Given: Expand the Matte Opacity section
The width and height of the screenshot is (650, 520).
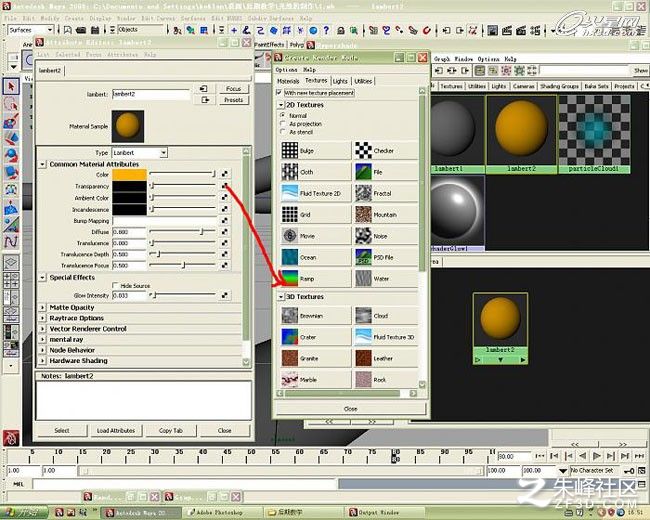Looking at the screenshot, I should click(42, 308).
